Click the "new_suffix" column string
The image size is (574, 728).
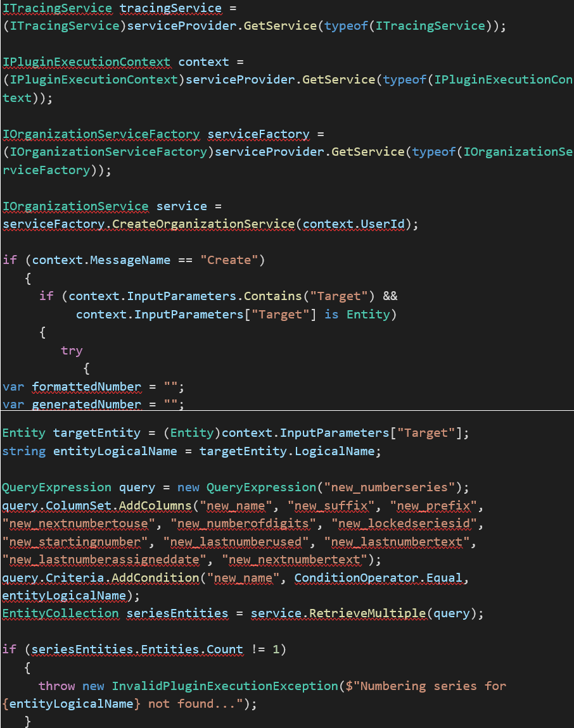[x=331, y=506]
